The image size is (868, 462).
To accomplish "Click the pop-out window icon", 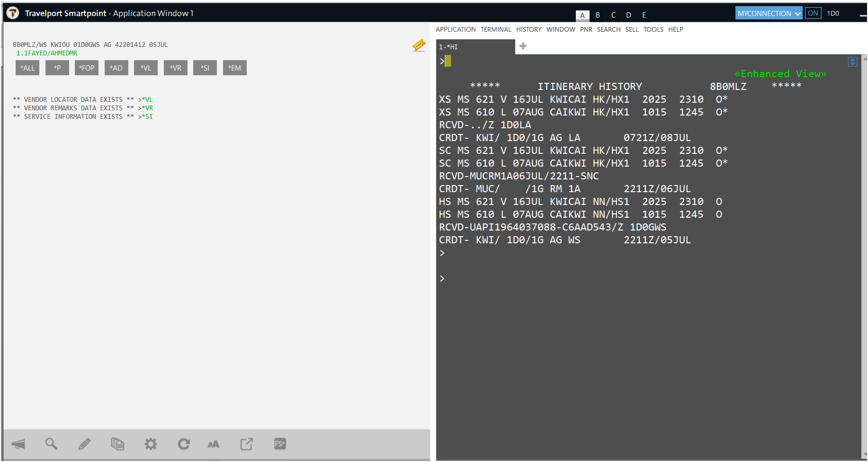I will [246, 444].
